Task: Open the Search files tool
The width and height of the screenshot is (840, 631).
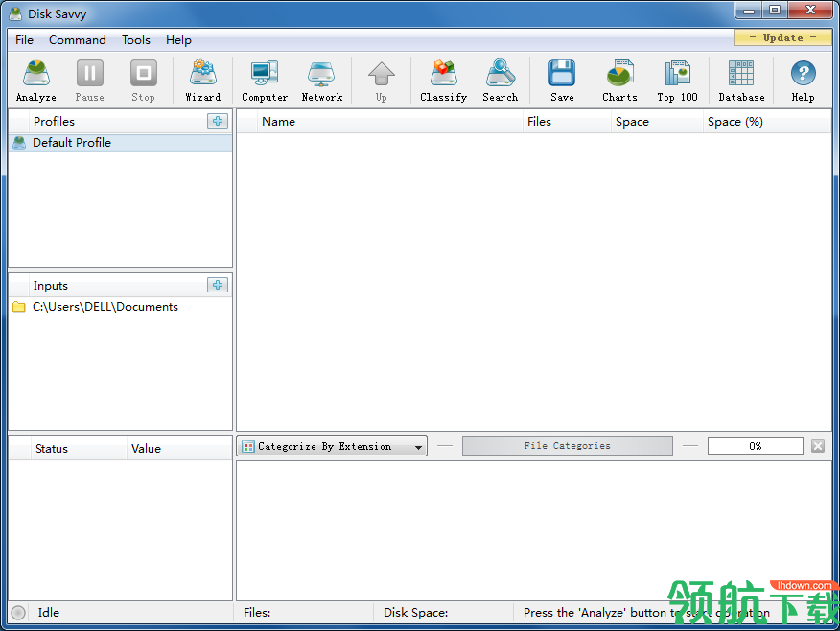Action: [501, 81]
